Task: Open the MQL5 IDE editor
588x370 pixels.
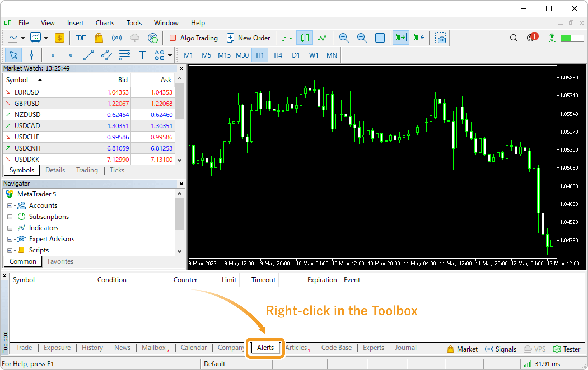Action: pos(81,38)
